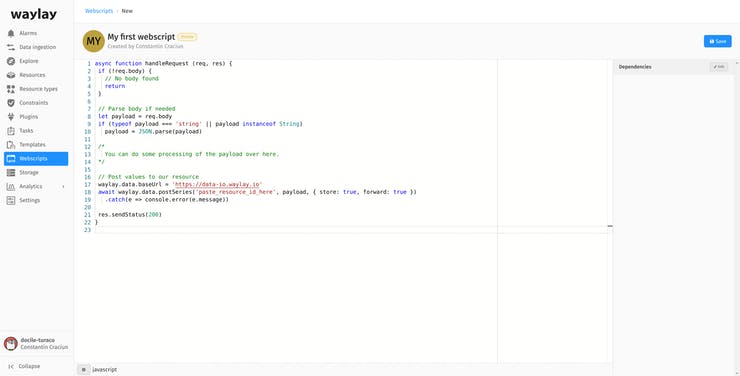Click '// Post values to our resource' comment

click(x=149, y=177)
